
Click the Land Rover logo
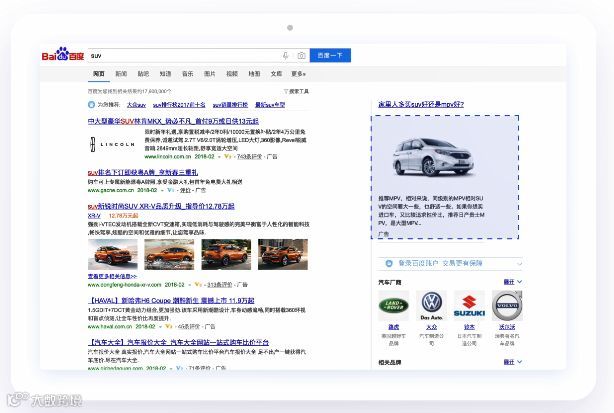[394, 305]
